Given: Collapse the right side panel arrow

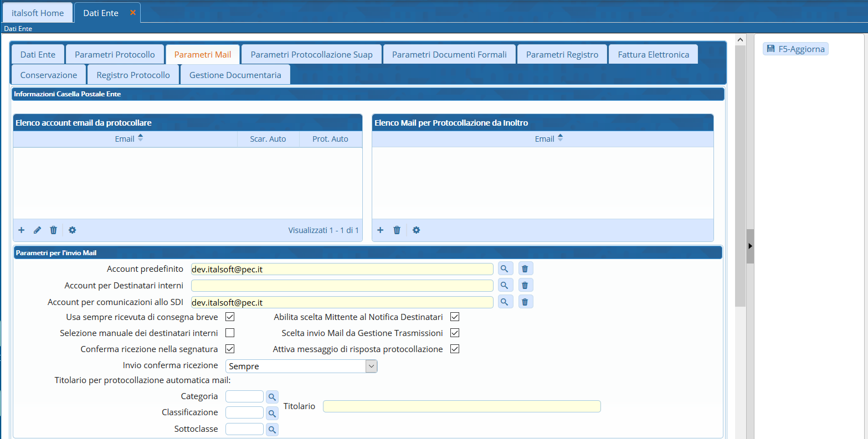Looking at the screenshot, I should pyautogui.click(x=750, y=246).
